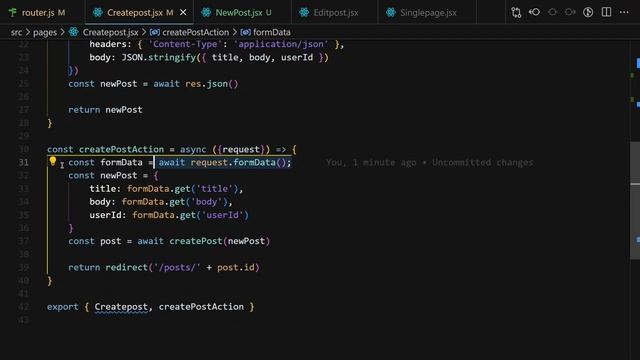Click the React icon on Editpost.jsx tab

point(304,13)
